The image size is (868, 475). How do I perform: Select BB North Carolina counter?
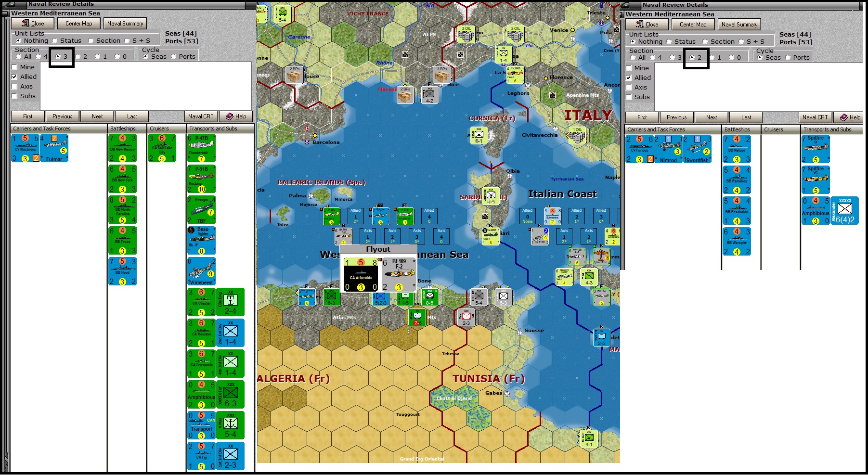(123, 210)
